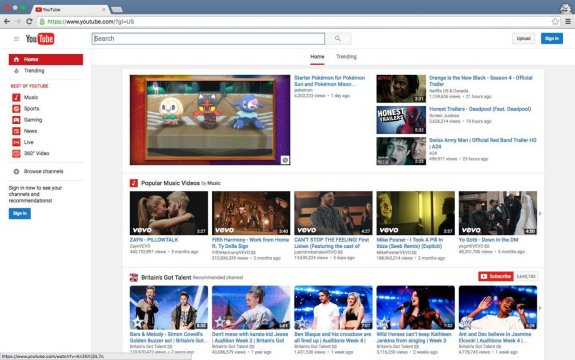The height and width of the screenshot is (360, 575).
Task: Click the YouTube logo
Action: [40, 38]
